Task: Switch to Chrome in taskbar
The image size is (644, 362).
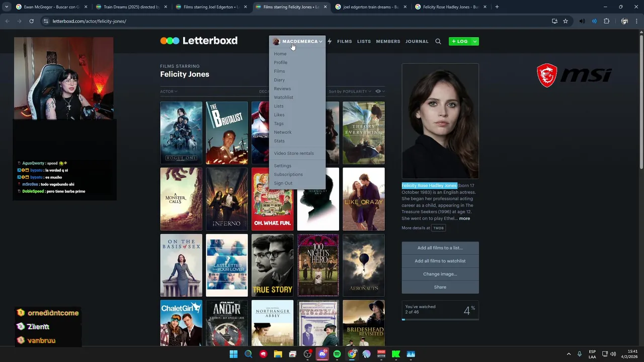Action: [x=352, y=354]
